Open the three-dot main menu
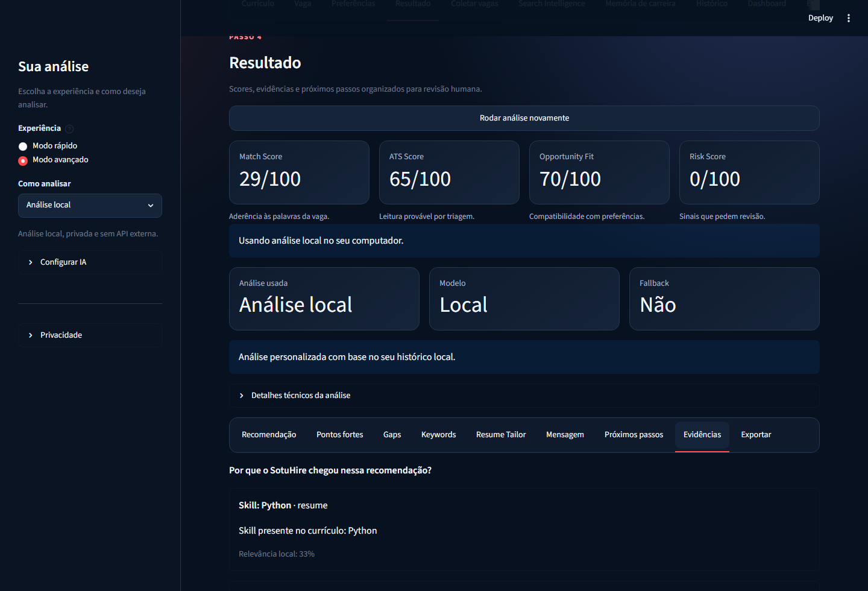Image resolution: width=868 pixels, height=591 pixels. point(849,18)
